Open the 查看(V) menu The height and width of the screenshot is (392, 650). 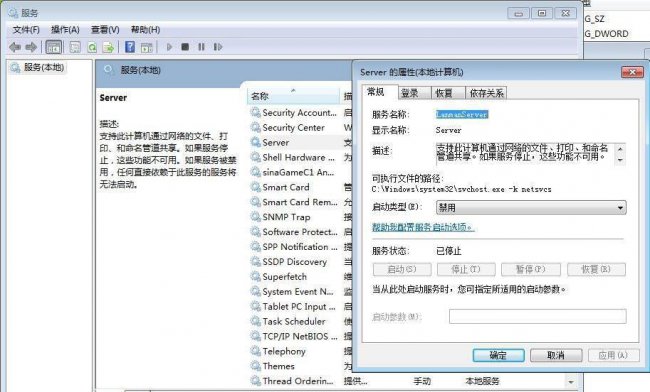pyautogui.click(x=105, y=30)
